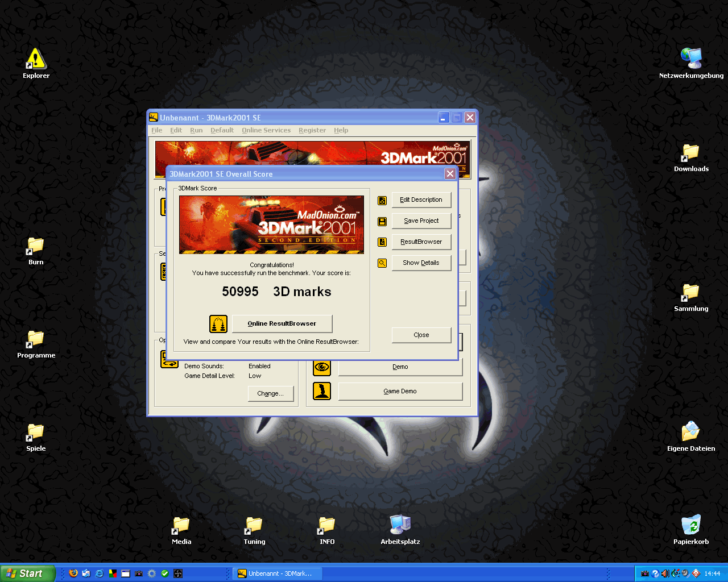
Task: Click the red diamond tray icon
Action: (x=696, y=573)
